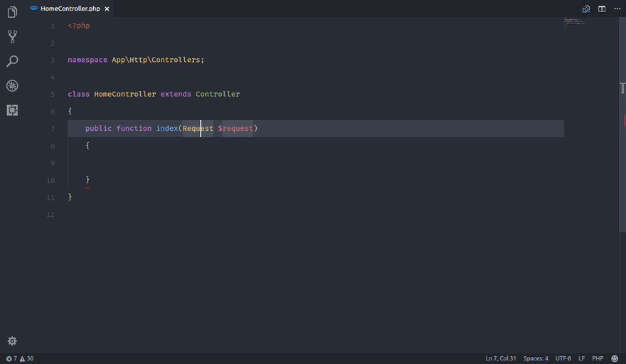
Task: Click Ln 7, Col 31 cursor position
Action: point(501,358)
